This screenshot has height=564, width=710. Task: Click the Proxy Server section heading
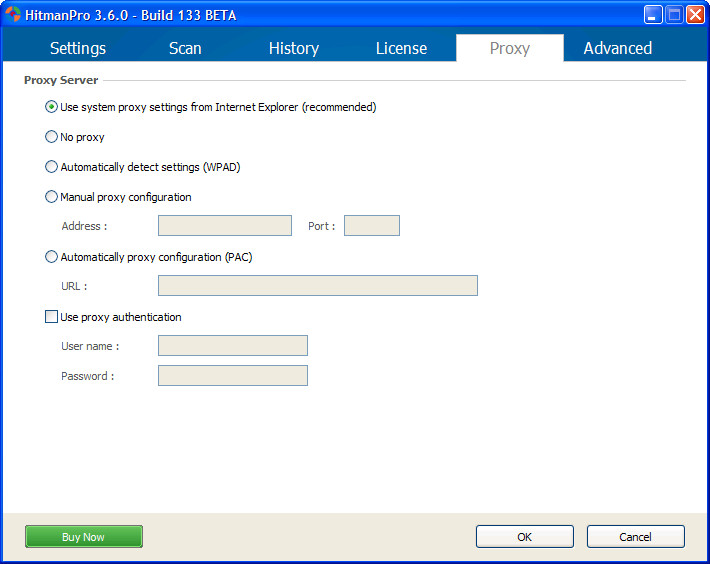(x=61, y=80)
